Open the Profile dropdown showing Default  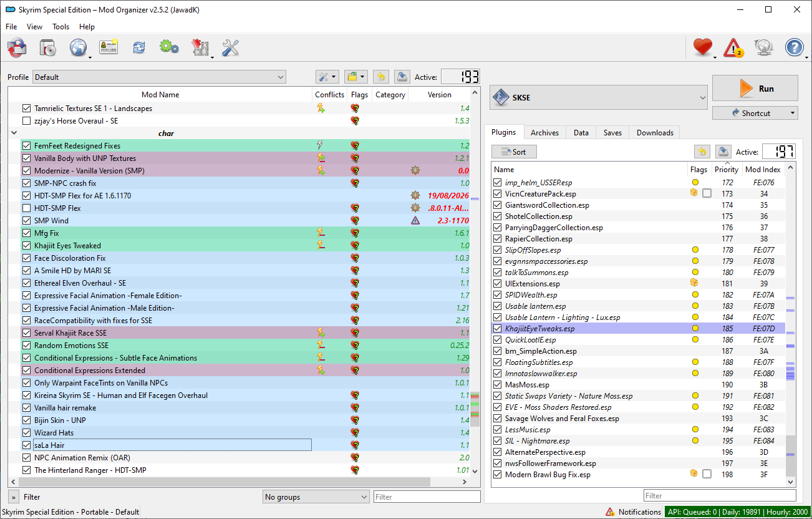click(x=159, y=77)
